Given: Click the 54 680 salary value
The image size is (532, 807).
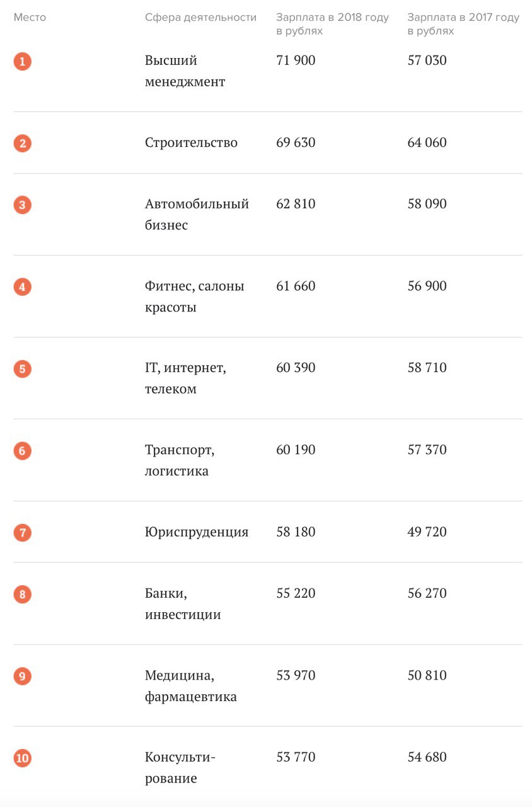Looking at the screenshot, I should point(427,757).
